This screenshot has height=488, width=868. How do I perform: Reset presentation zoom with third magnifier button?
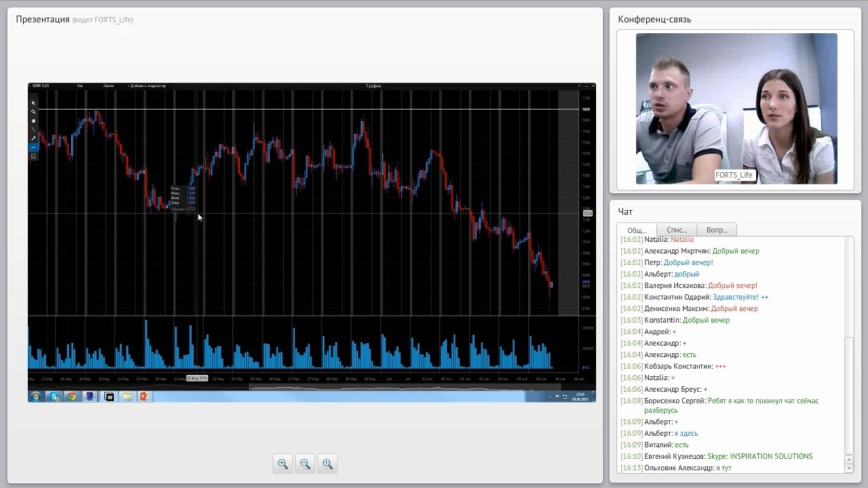coord(328,464)
